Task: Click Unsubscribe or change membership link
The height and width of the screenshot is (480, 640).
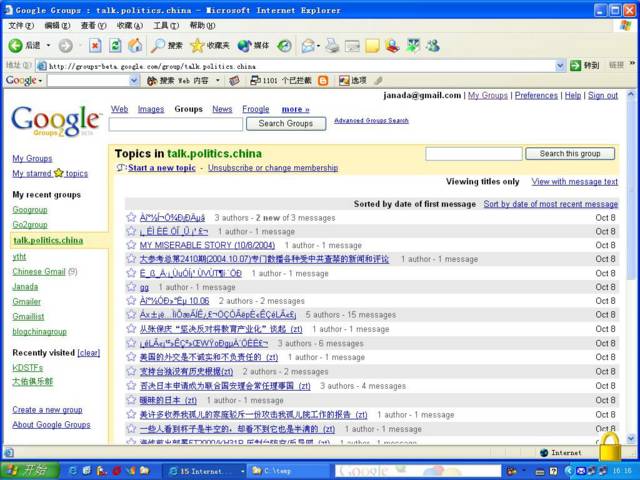Action: [273, 168]
